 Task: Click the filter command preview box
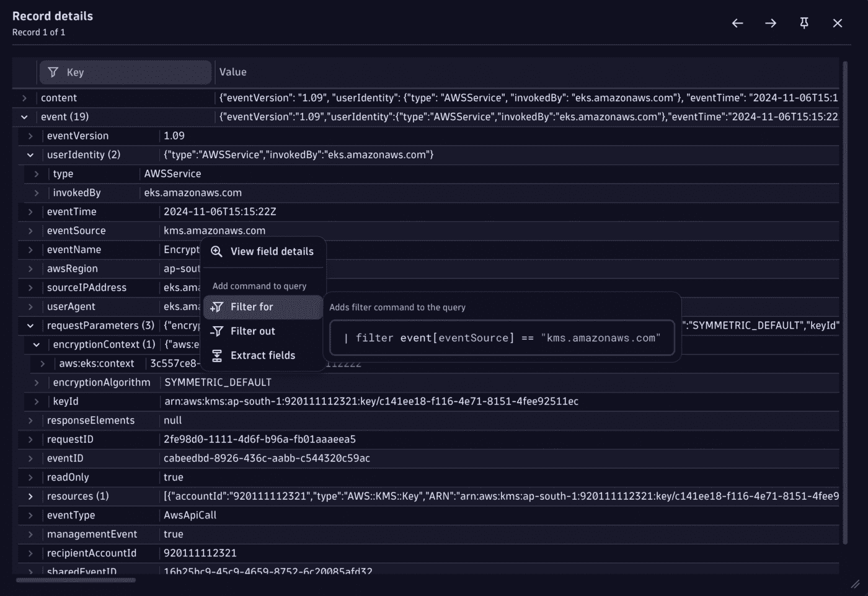[x=502, y=338]
